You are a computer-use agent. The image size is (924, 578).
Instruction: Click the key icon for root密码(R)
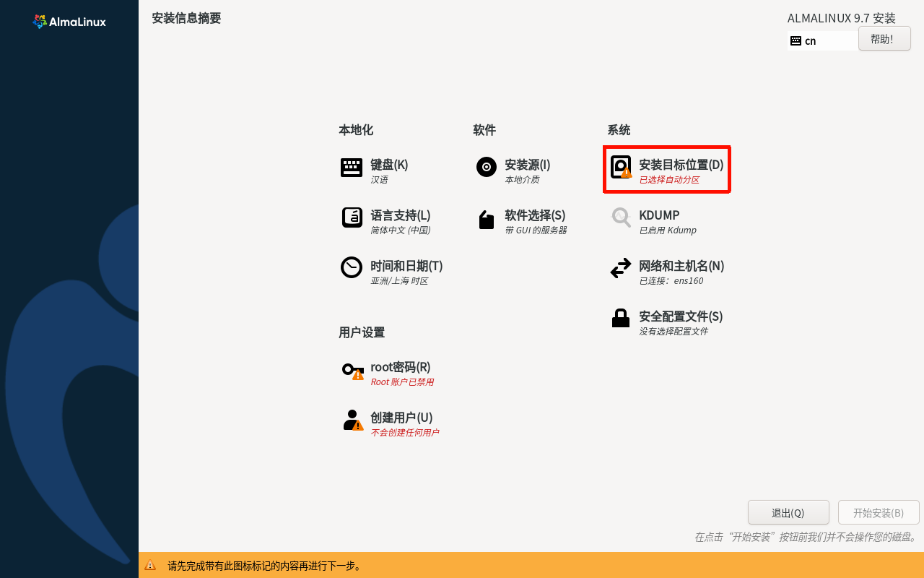pyautogui.click(x=352, y=371)
